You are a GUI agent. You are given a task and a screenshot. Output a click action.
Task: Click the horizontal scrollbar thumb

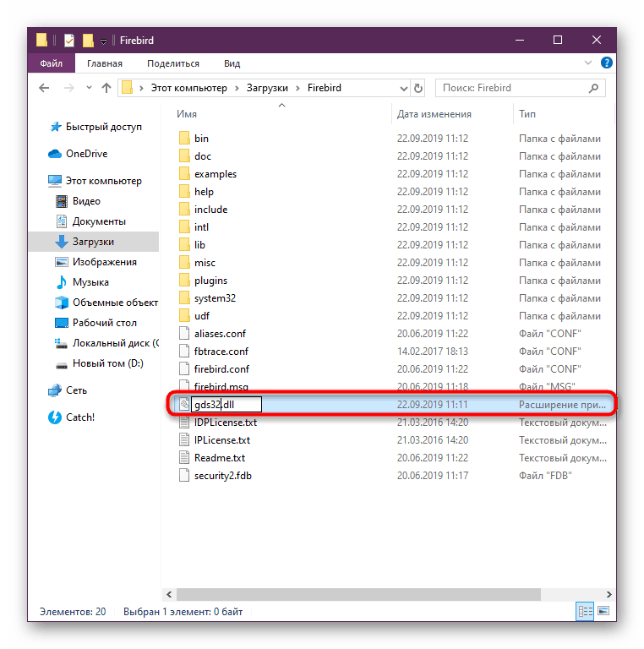(358, 594)
